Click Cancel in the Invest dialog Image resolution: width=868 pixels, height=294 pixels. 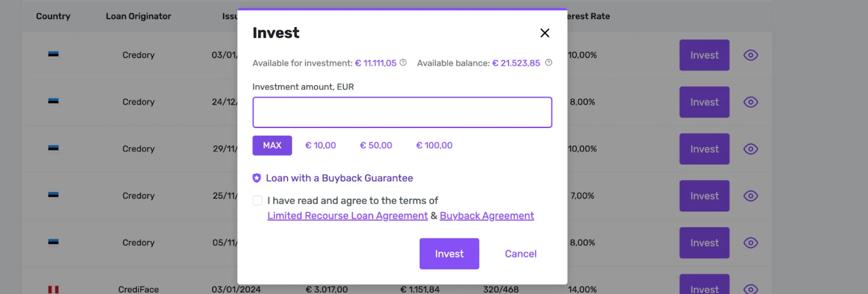(x=520, y=254)
